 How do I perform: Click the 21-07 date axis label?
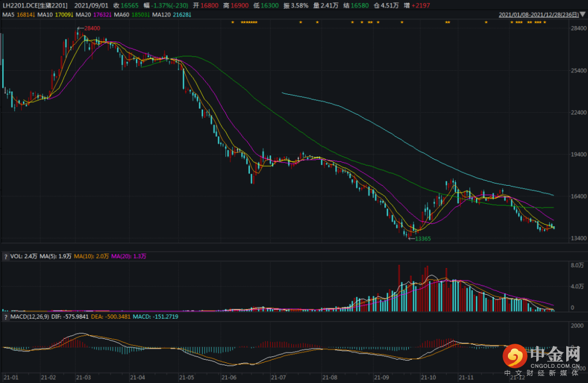(x=278, y=378)
